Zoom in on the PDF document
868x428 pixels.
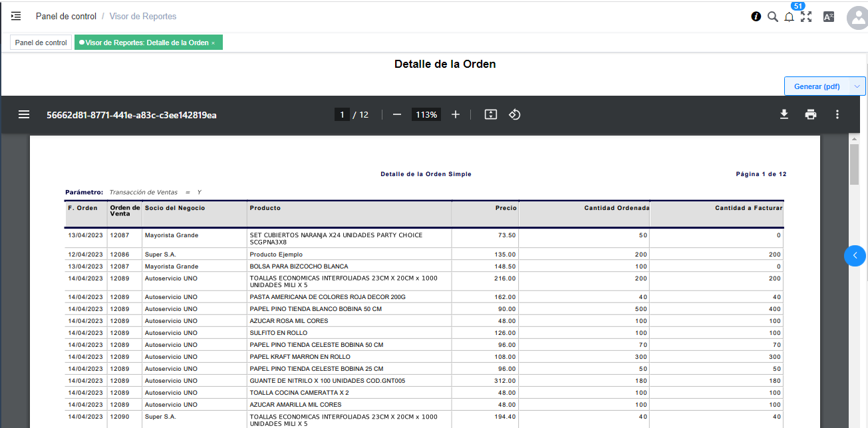pos(456,114)
